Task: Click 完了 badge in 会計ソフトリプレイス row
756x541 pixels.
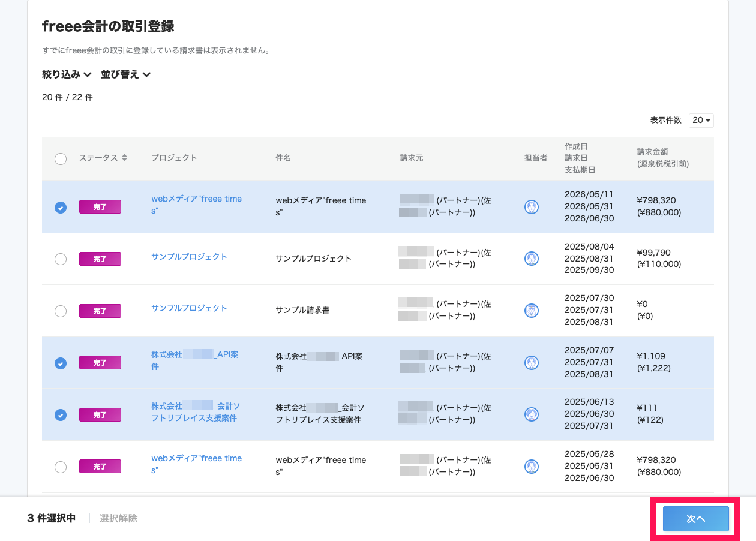Action: coord(100,415)
